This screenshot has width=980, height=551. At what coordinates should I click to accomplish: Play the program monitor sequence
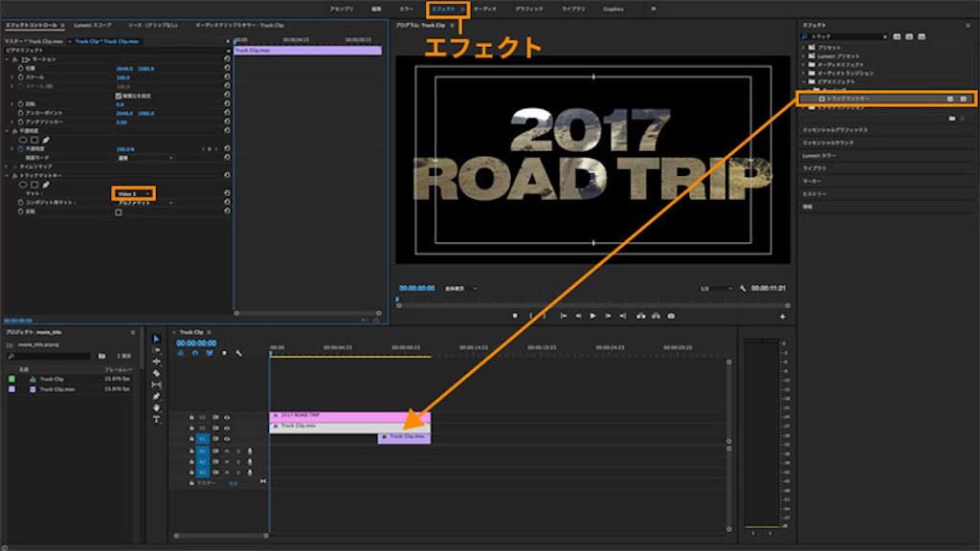(x=592, y=316)
